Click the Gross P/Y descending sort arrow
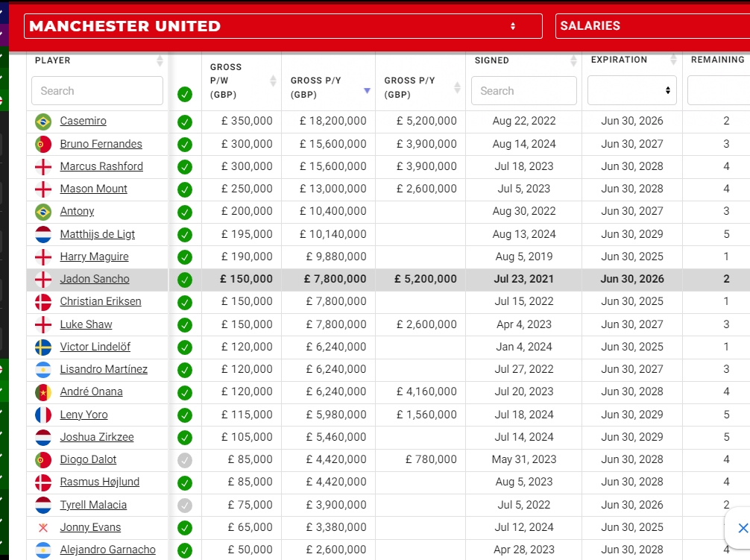The width and height of the screenshot is (750, 560). pos(367,90)
